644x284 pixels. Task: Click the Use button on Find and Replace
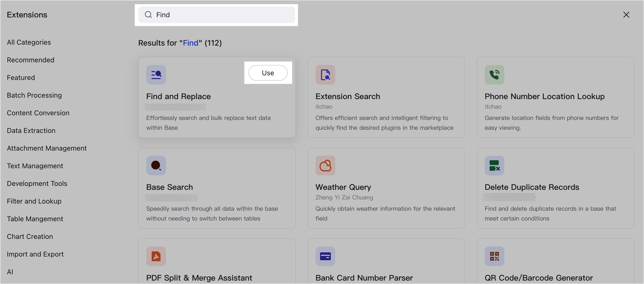268,73
